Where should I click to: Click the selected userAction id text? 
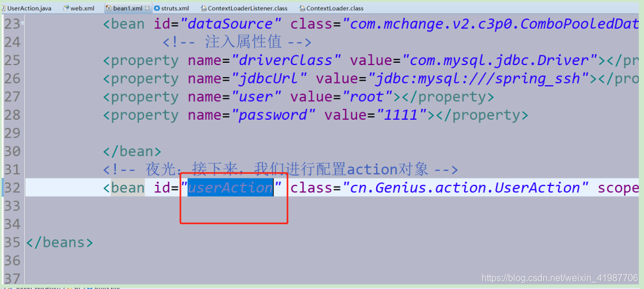[230, 188]
